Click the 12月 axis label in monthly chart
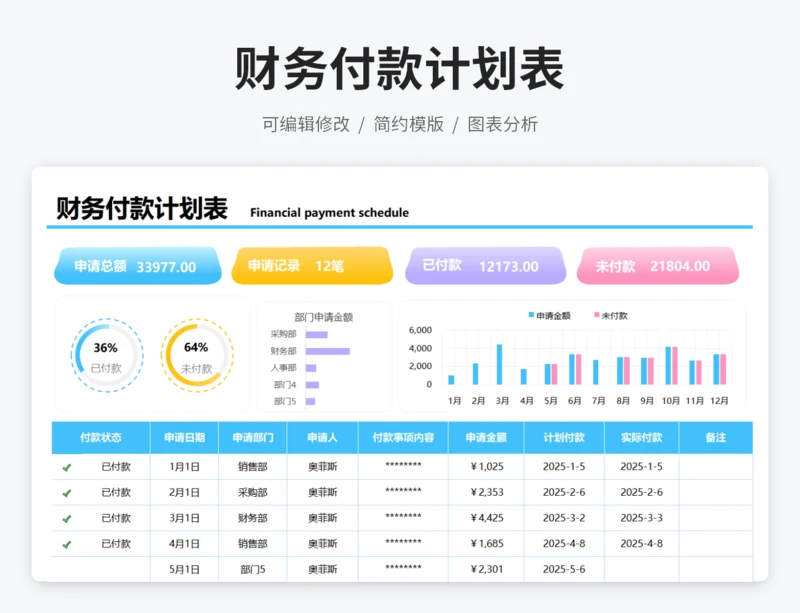The width and height of the screenshot is (800, 613). pyautogui.click(x=719, y=401)
